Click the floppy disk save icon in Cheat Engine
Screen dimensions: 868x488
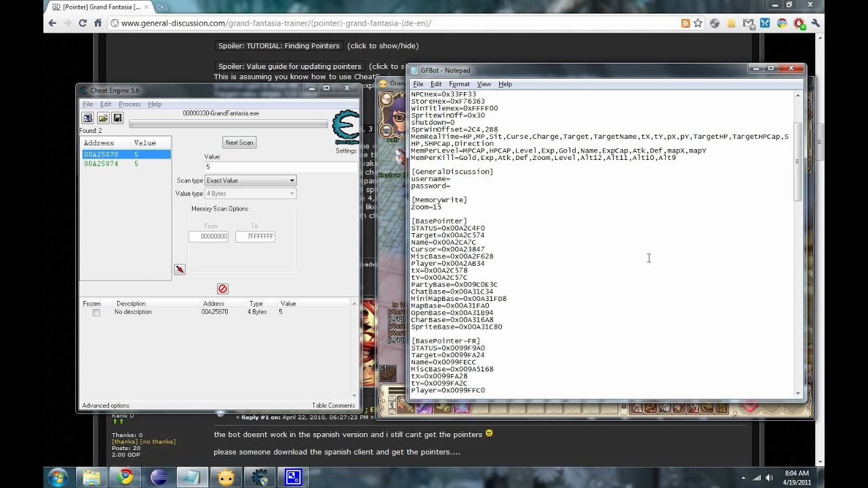(117, 118)
